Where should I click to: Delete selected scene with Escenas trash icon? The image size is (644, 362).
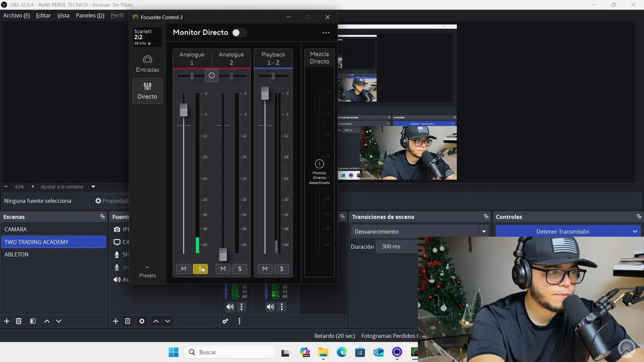pos(19,321)
